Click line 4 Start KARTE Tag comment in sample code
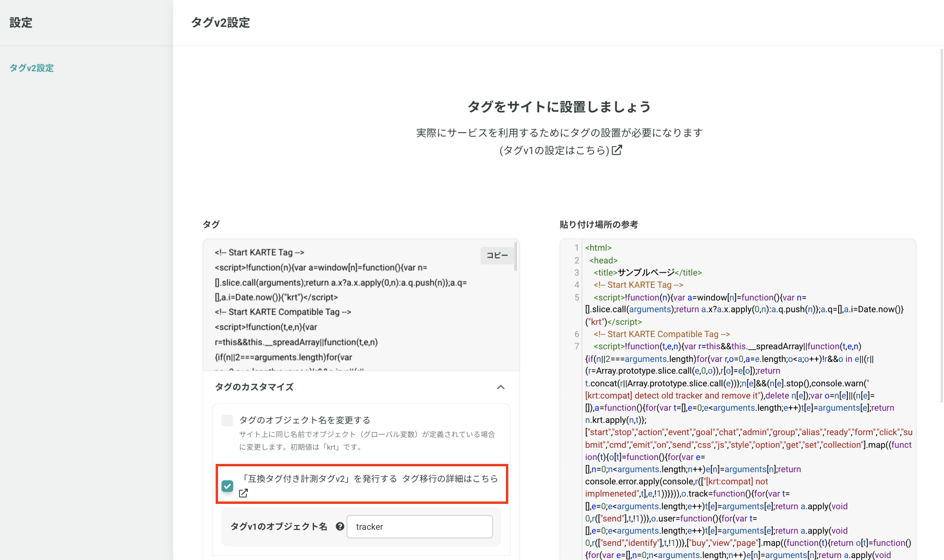 [638, 285]
